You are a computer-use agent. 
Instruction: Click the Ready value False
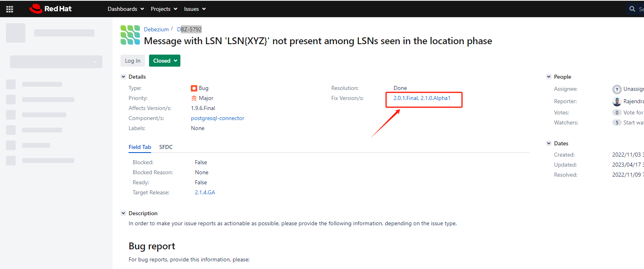pos(201,182)
